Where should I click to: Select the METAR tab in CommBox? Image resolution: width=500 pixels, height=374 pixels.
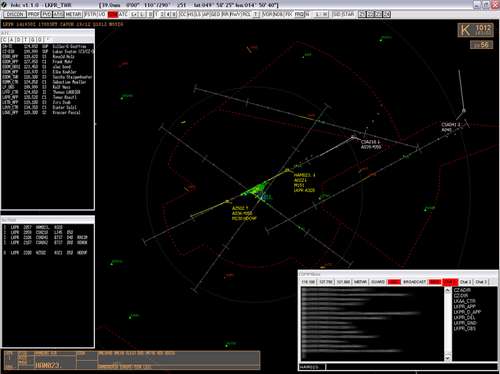[360, 282]
